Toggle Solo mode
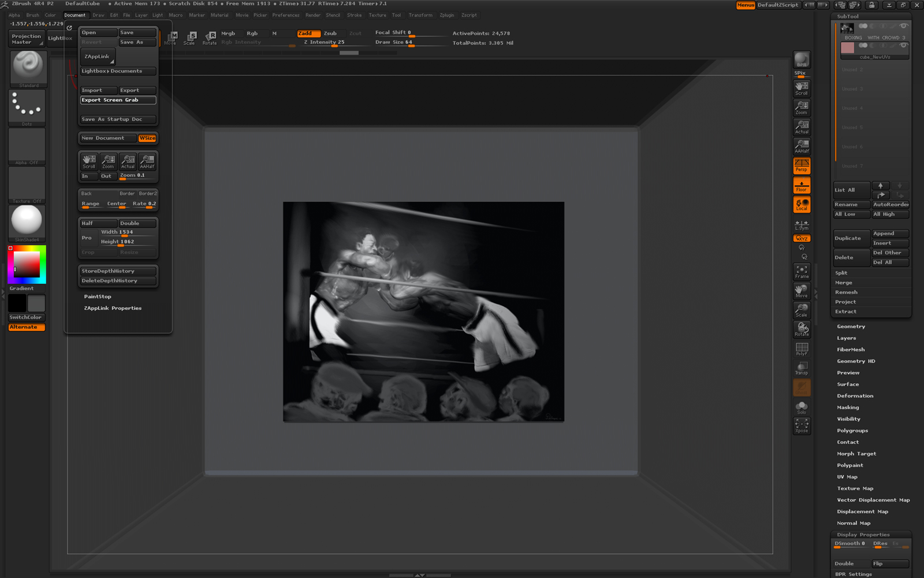The width and height of the screenshot is (924, 578). (802, 407)
